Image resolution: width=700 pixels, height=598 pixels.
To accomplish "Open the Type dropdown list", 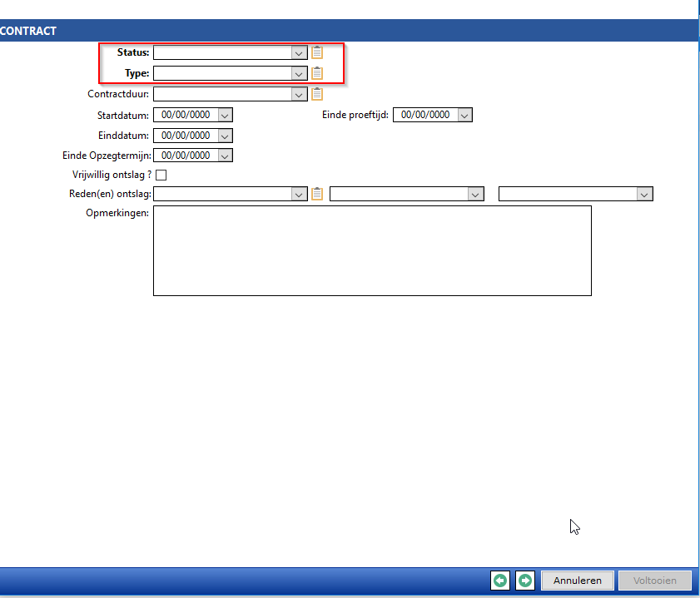I will [x=300, y=73].
